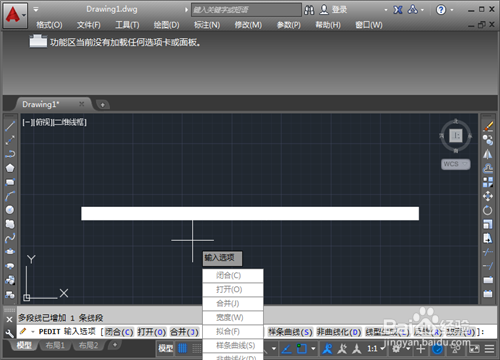Image resolution: width=500 pixels, height=360 pixels.
Task: Open the WCS coordinate system dropdown
Action: coord(456,164)
